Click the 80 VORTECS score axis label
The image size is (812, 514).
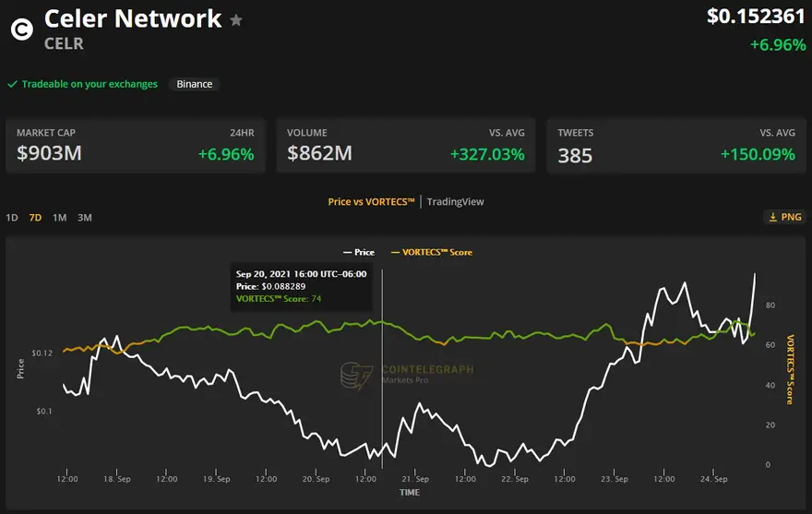pos(770,305)
